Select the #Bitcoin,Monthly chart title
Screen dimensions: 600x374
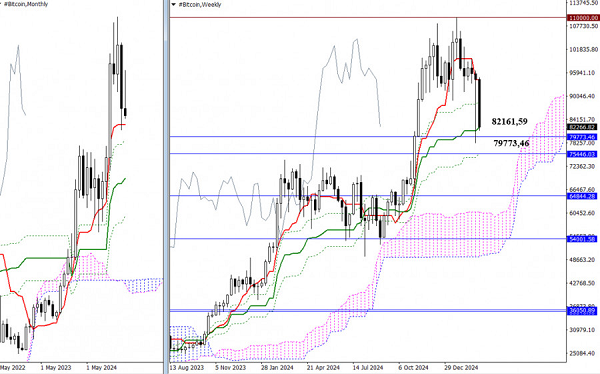point(26,4)
